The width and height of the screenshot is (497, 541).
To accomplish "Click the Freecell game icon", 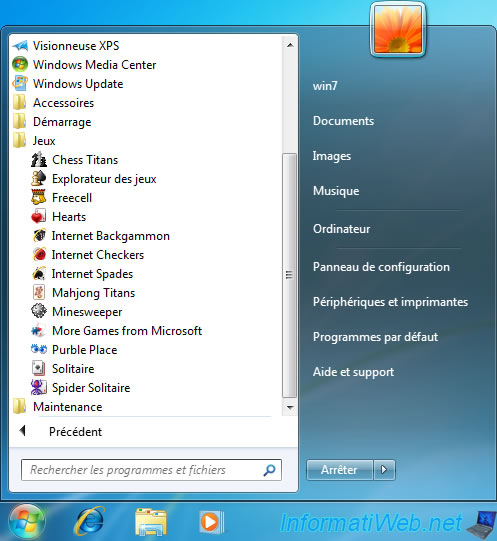I will coord(39,198).
